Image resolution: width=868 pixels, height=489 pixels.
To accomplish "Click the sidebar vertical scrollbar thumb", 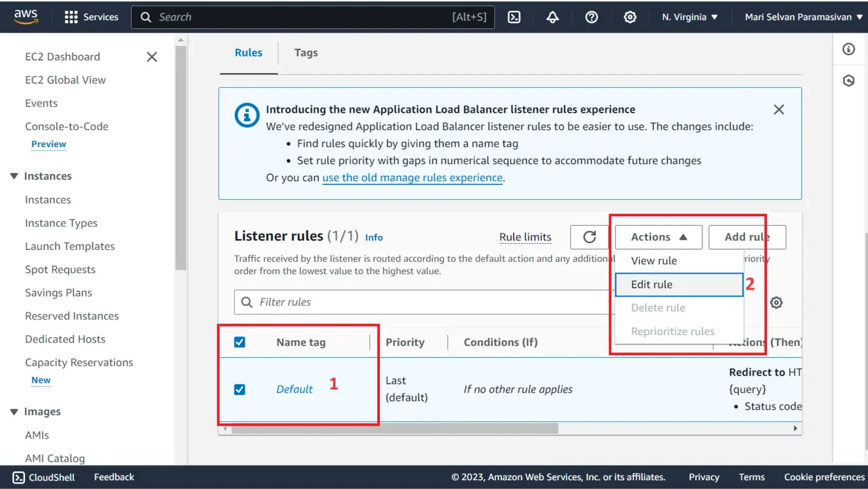I will 180,159.
